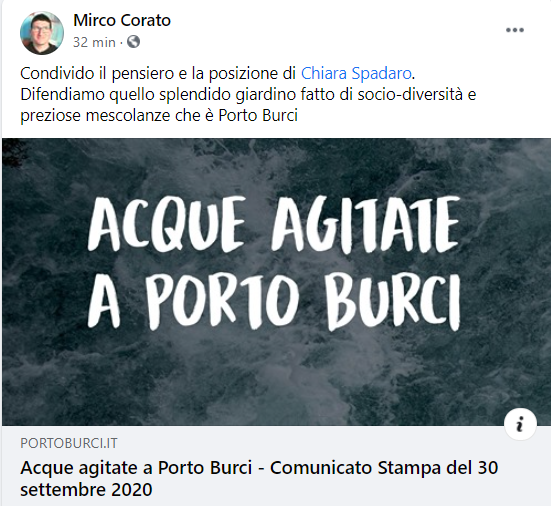Screen dimensions: 551x506
Task: Open the link preview image
Action: point(276,282)
